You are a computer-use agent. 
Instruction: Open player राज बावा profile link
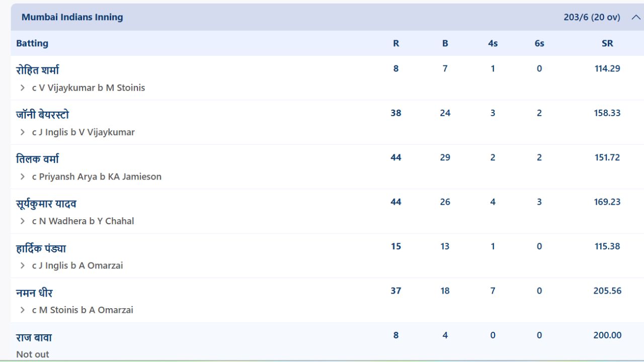coord(34,337)
